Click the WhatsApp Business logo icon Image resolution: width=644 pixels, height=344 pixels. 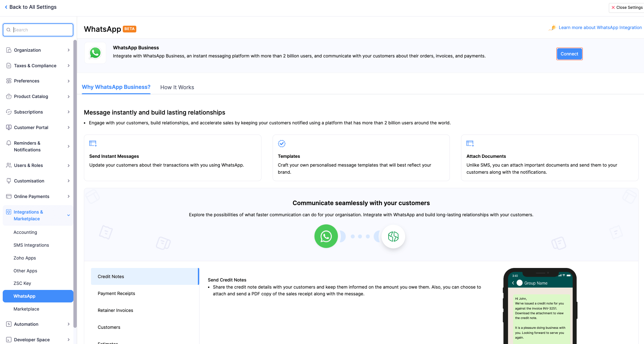[95, 53]
